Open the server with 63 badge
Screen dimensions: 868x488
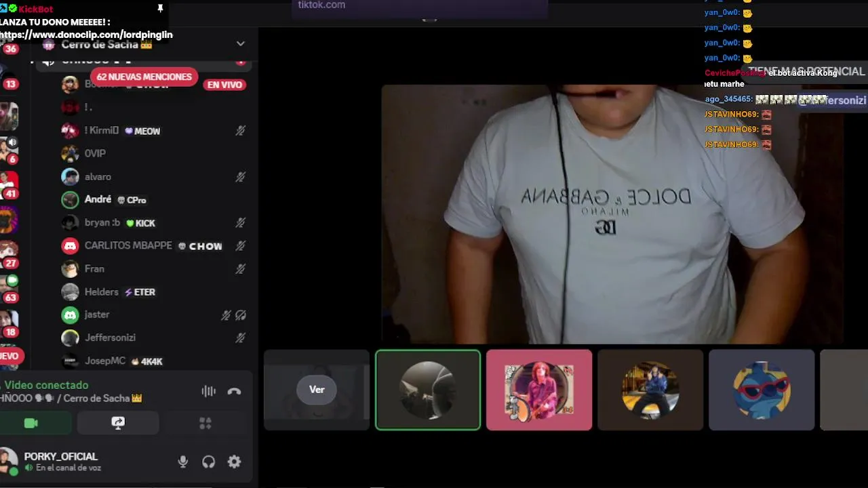(9, 289)
